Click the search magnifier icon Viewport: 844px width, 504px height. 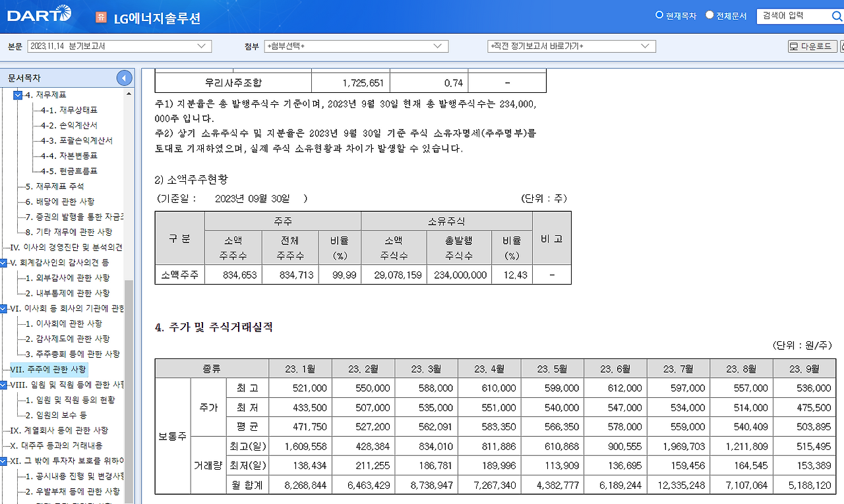tap(836, 16)
